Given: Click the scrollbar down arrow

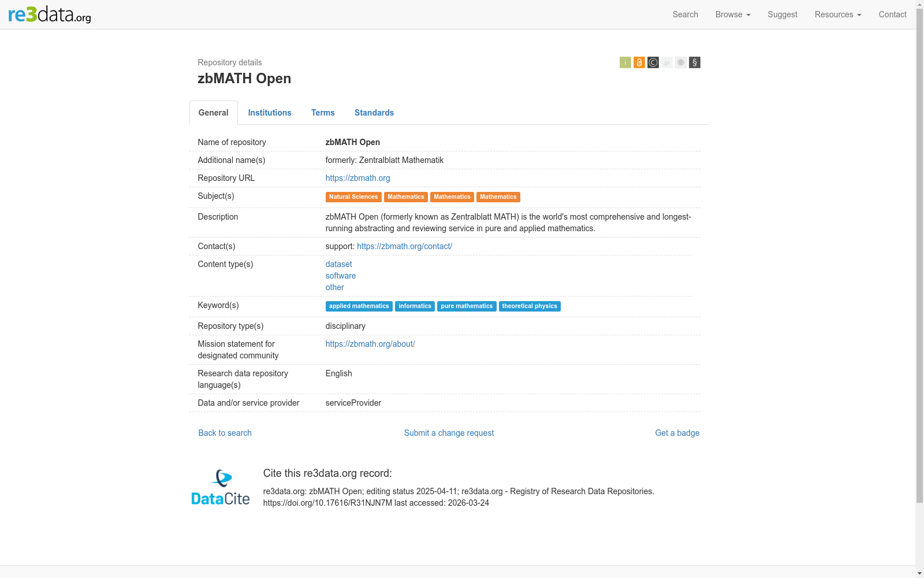Looking at the screenshot, I should (919, 573).
